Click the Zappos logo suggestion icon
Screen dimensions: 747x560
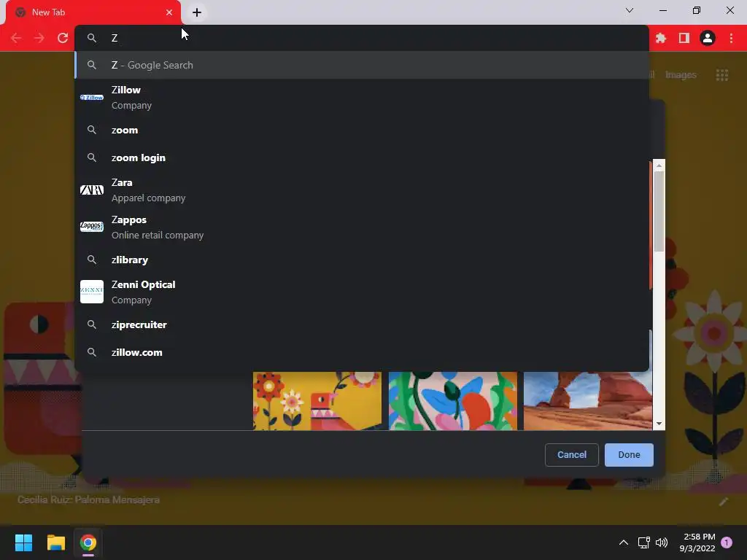(x=92, y=227)
